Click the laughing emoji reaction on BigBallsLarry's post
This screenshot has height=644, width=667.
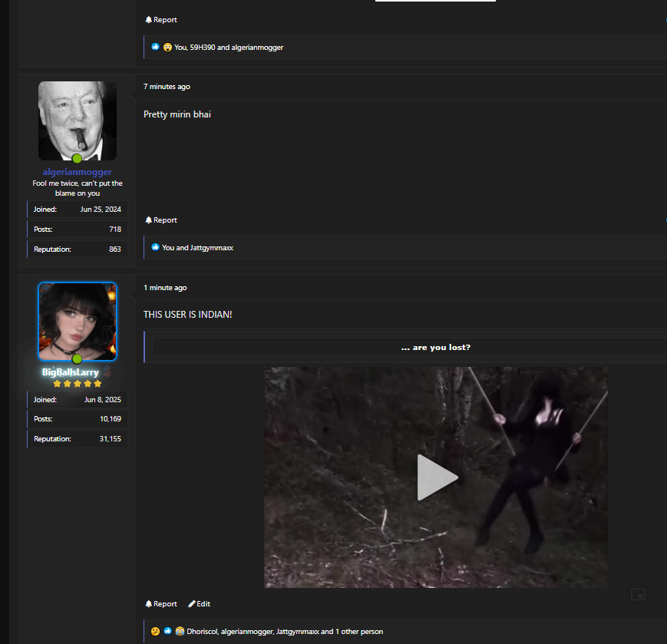tap(179, 632)
